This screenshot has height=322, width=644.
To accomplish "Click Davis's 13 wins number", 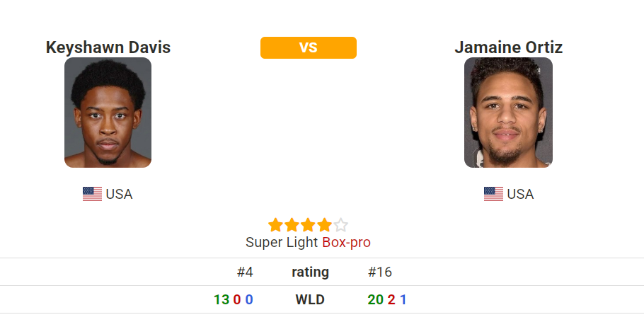I will point(222,299).
